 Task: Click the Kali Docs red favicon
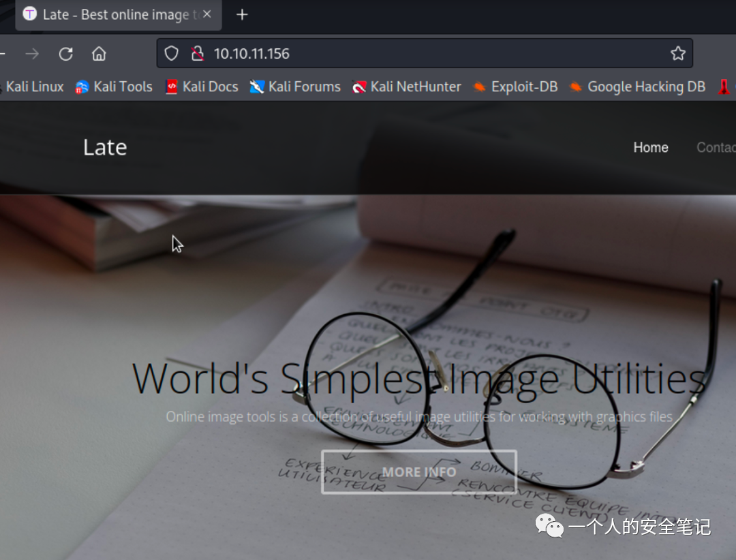pos(172,87)
